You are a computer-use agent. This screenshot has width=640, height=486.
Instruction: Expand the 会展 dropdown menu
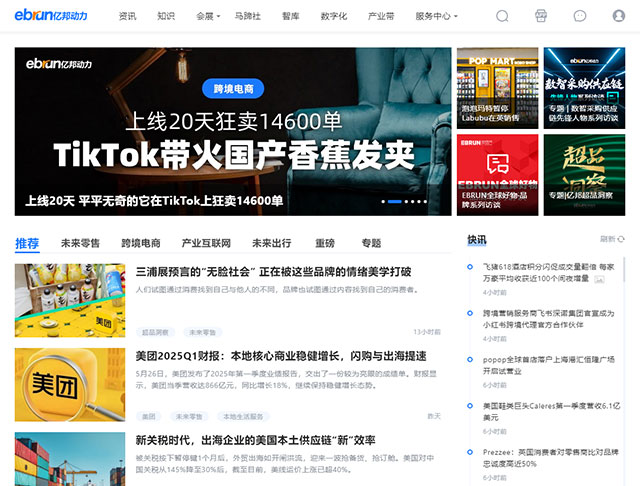(x=208, y=16)
